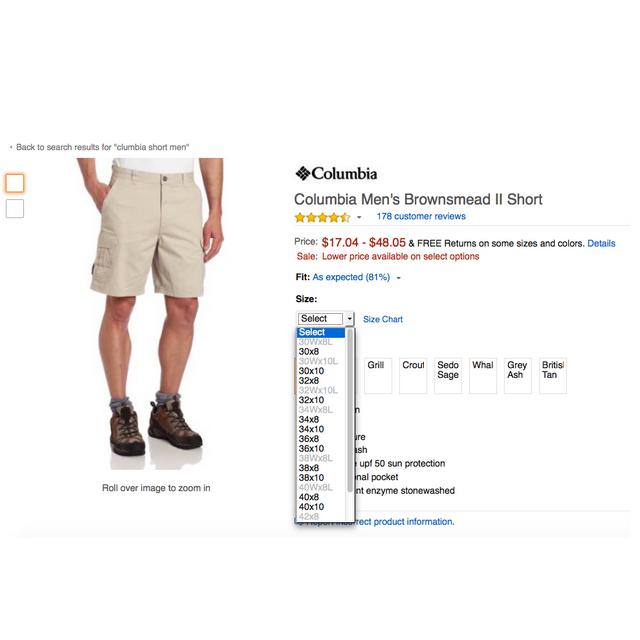Select the British Tan color swatch

[x=553, y=376]
